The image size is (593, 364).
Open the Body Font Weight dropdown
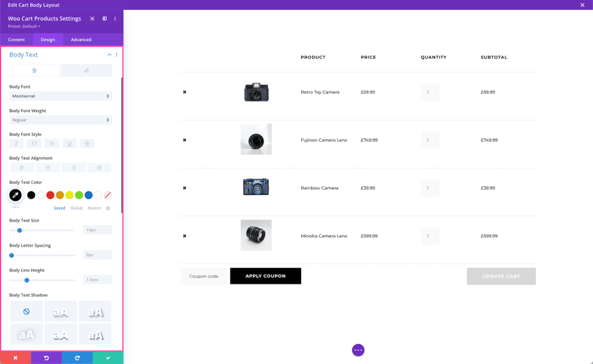60,120
